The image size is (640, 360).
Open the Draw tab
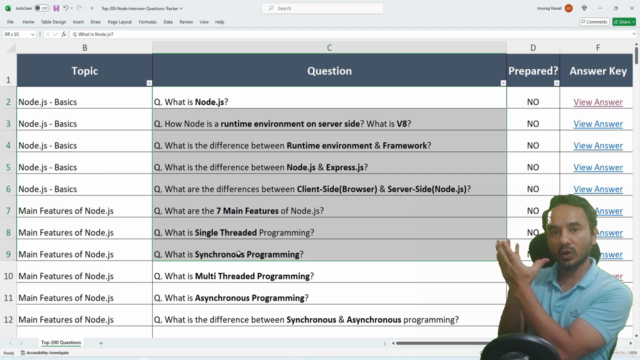coord(96,22)
